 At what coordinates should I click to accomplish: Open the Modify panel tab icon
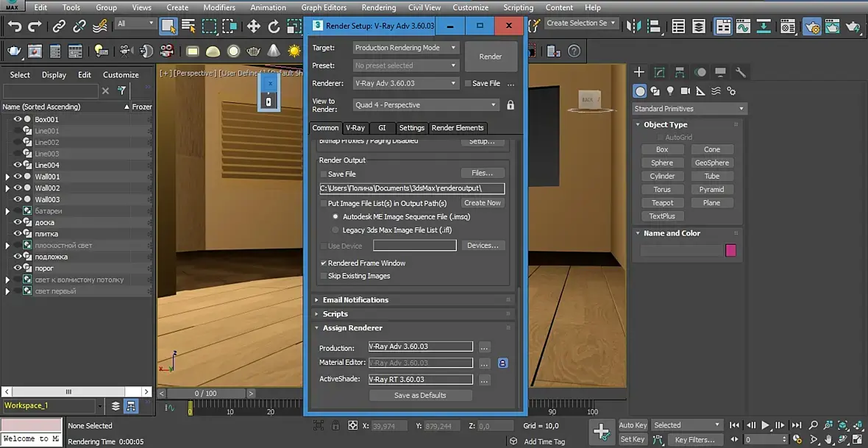[x=660, y=72]
